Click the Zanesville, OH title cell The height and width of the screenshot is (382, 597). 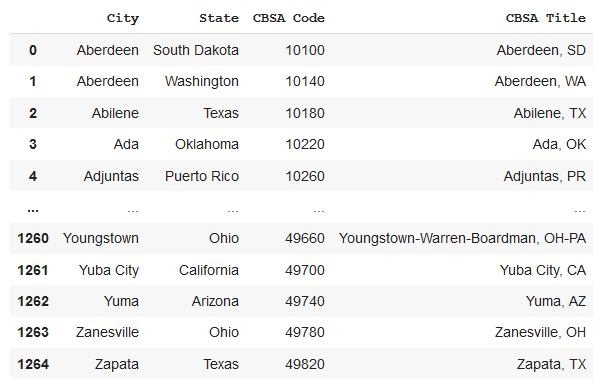pos(540,332)
